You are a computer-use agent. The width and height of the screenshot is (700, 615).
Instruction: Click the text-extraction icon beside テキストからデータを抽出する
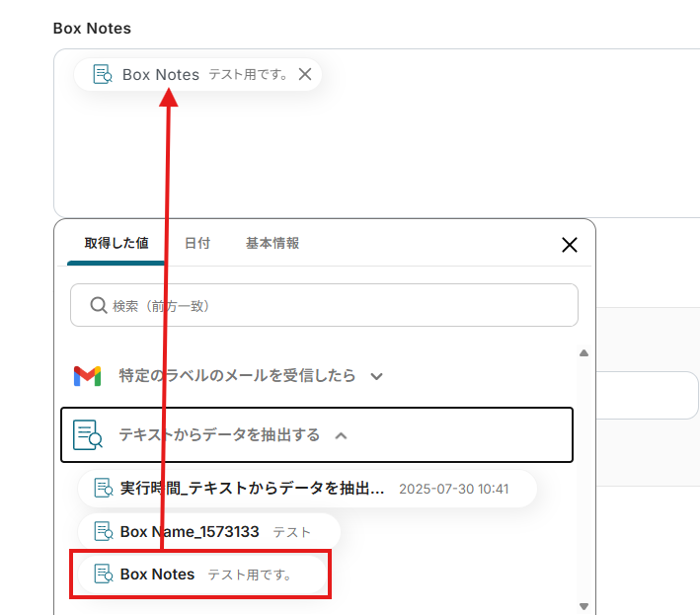(x=88, y=434)
